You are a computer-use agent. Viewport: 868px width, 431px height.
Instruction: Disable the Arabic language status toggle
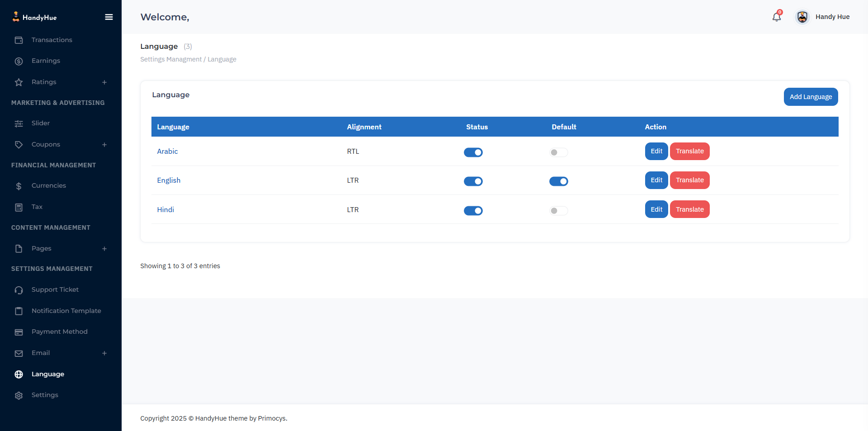coord(473,152)
